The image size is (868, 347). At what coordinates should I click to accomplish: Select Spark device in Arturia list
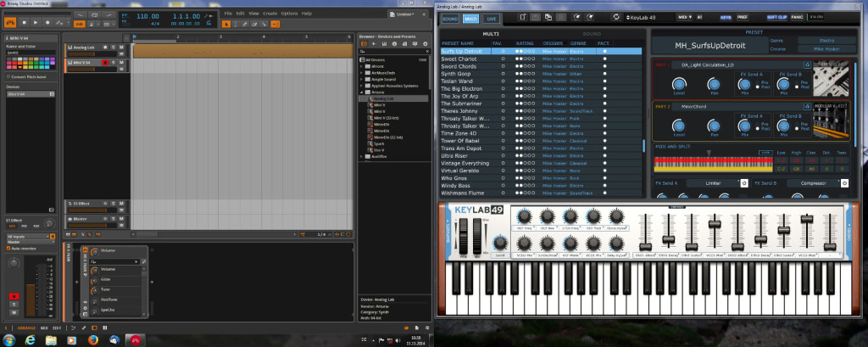tap(379, 143)
